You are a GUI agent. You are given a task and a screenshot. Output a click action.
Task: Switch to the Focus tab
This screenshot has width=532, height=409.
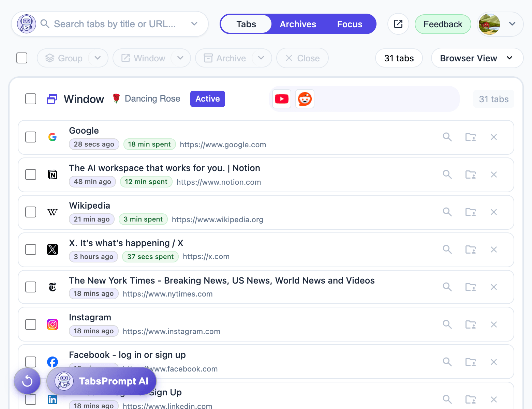[x=350, y=24]
